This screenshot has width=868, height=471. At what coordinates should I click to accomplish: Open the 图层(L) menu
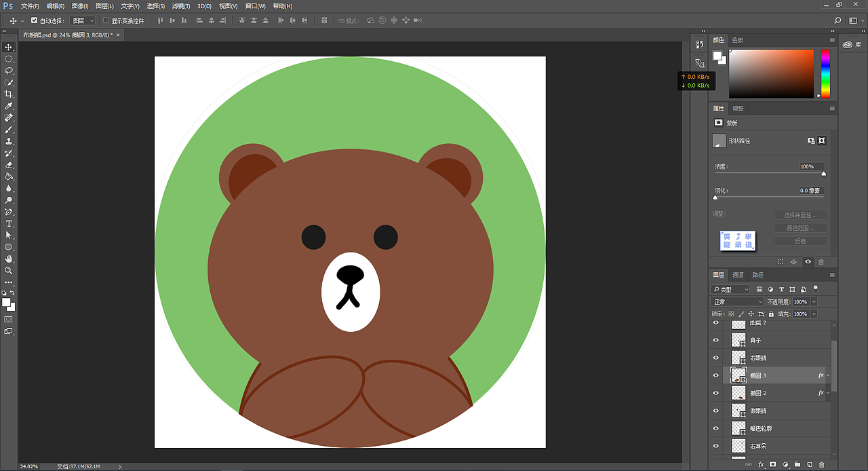click(104, 6)
